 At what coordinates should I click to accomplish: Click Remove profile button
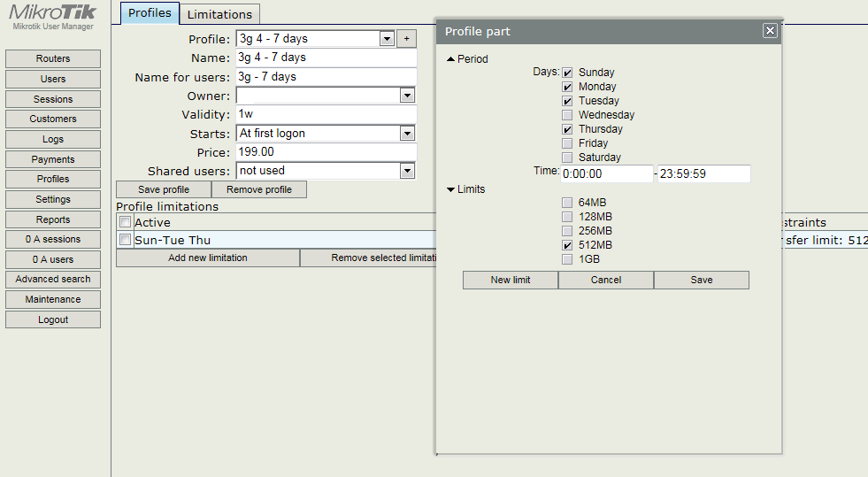coord(259,189)
